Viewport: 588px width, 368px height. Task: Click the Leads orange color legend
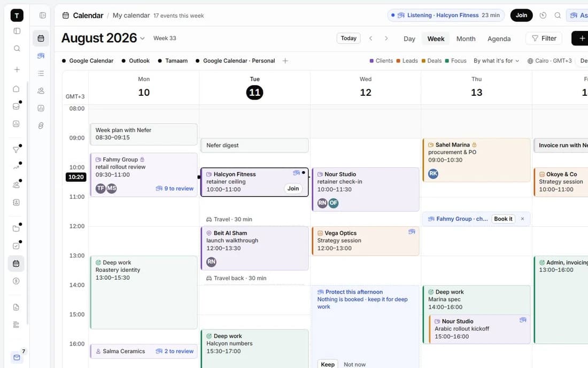click(x=407, y=61)
